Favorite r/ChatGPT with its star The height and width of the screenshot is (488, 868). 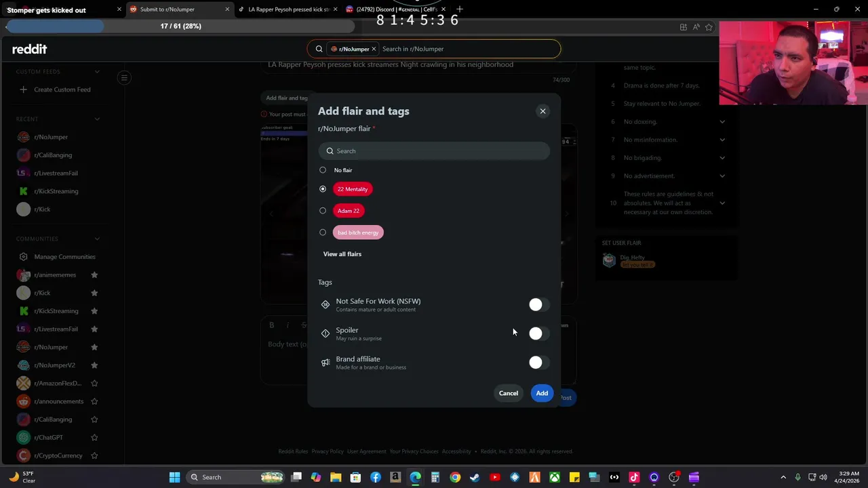click(x=94, y=437)
